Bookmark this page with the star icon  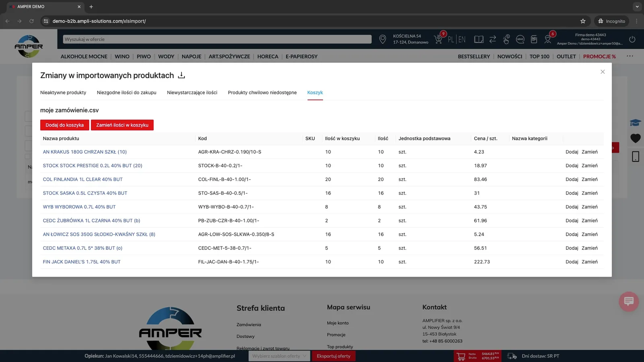coord(583,21)
